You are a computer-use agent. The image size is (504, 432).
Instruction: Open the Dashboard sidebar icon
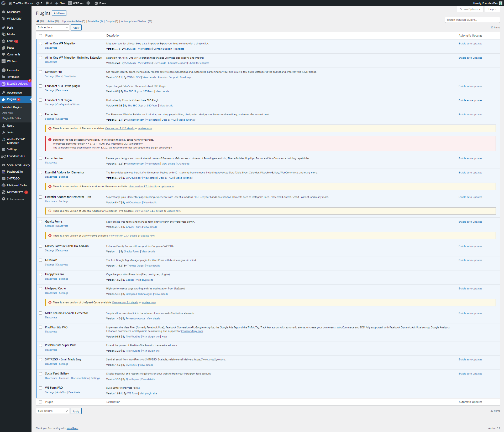(x=3, y=12)
